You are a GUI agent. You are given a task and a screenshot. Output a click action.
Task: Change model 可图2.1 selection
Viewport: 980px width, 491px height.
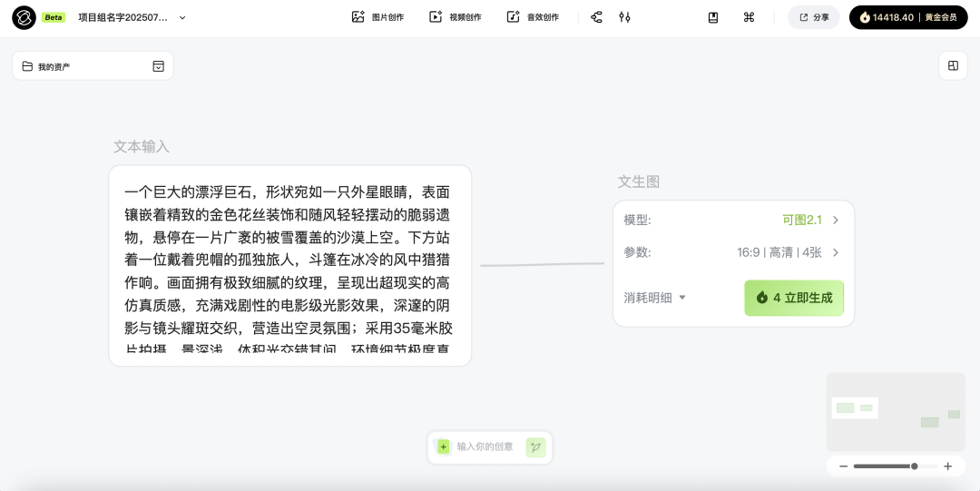[802, 221]
